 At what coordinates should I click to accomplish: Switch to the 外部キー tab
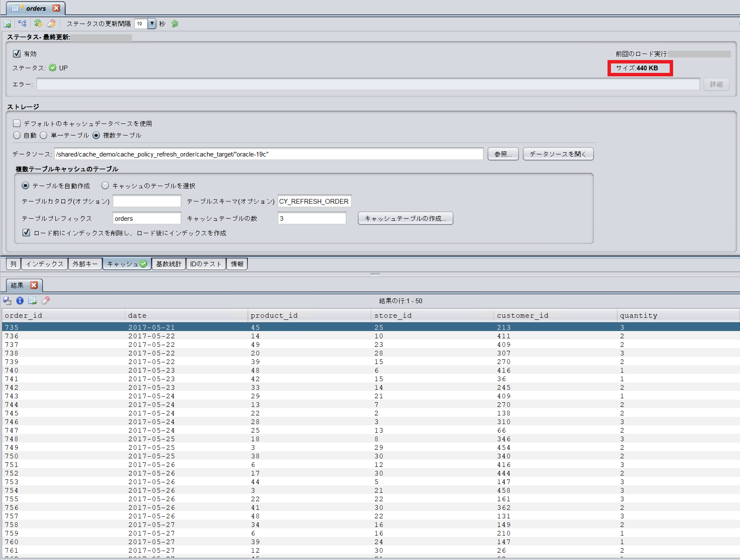point(85,264)
